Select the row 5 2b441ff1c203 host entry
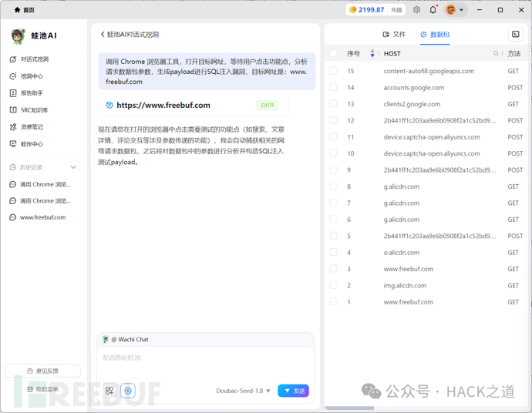 439,236
